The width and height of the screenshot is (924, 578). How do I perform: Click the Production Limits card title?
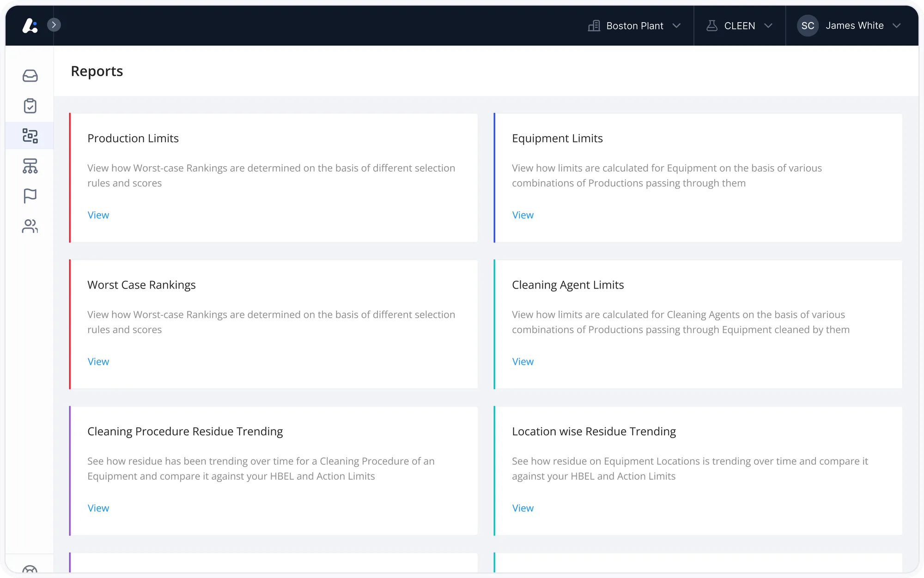pos(133,138)
